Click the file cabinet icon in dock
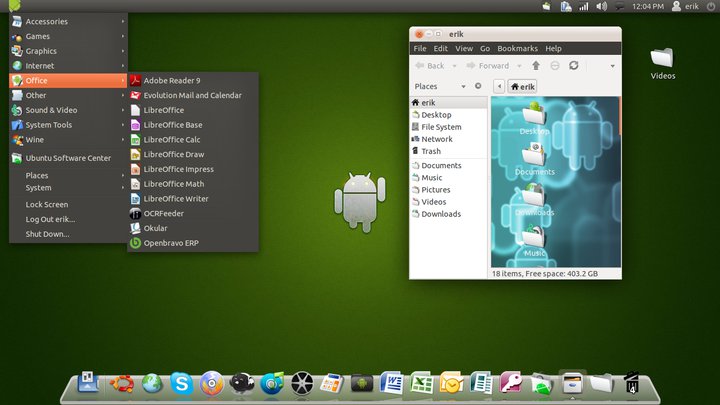The height and width of the screenshot is (405, 720). 572,383
